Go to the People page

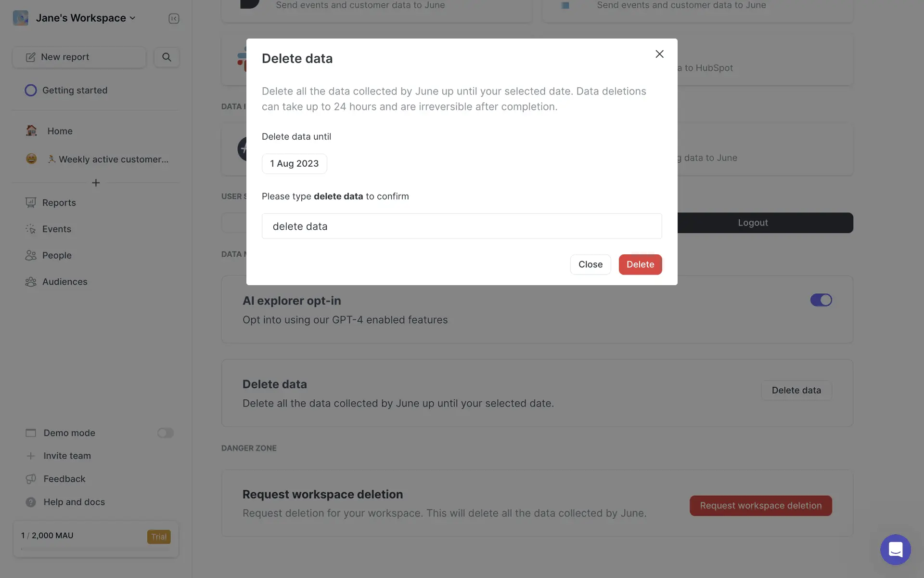57,255
